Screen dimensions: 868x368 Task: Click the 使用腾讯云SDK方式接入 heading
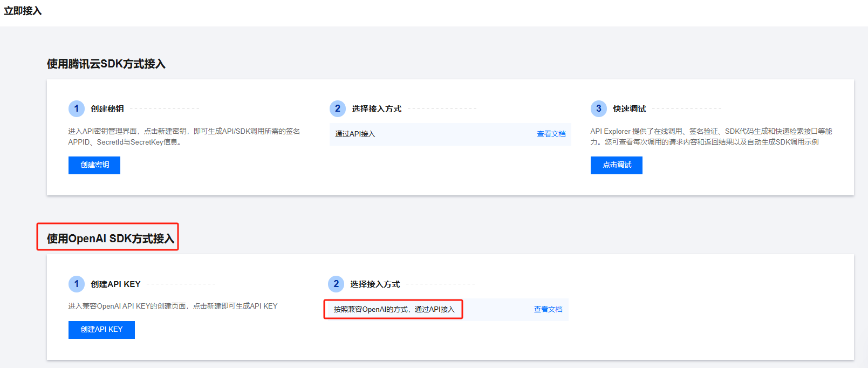pyautogui.click(x=106, y=64)
